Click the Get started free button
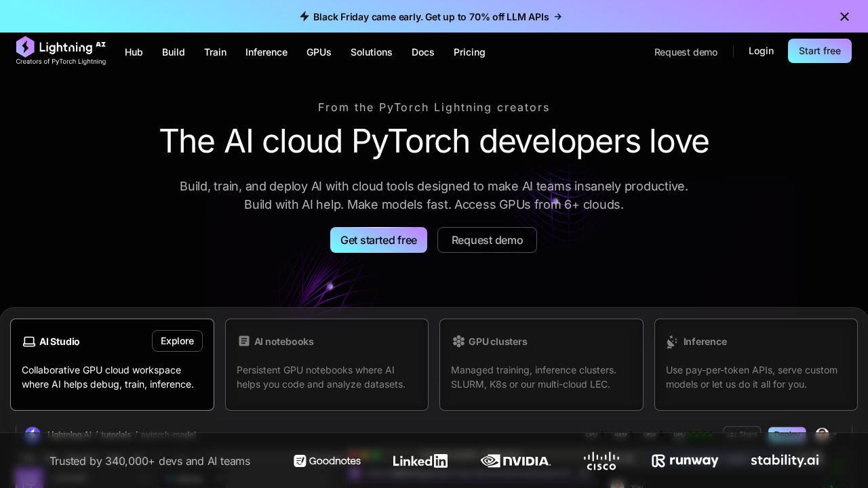The height and width of the screenshot is (488, 868). point(378,240)
